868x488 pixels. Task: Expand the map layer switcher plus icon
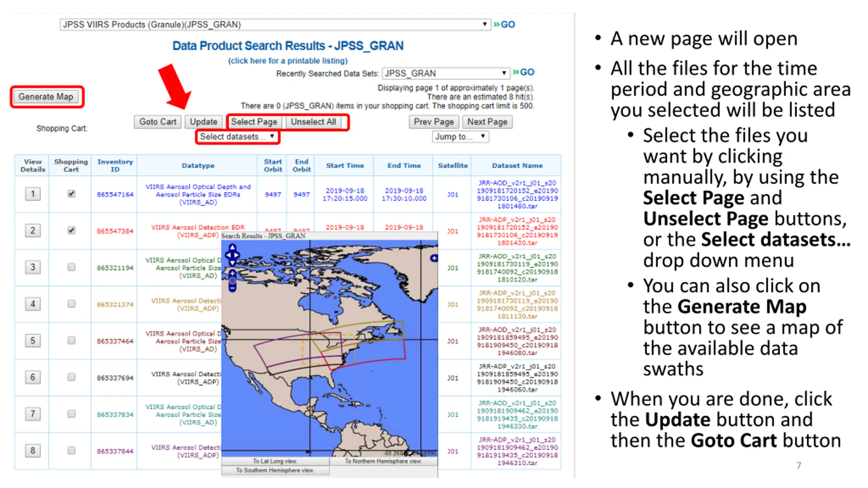[x=434, y=258]
